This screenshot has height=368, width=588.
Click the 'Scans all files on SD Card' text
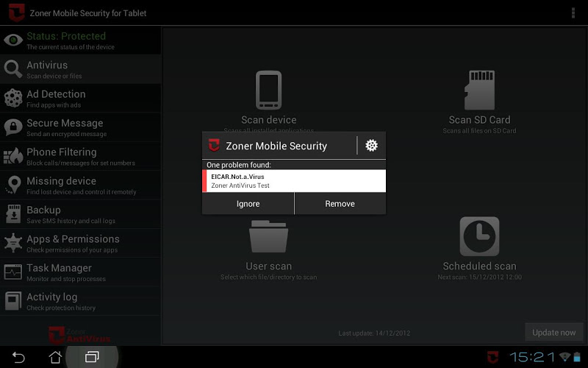pos(479,131)
